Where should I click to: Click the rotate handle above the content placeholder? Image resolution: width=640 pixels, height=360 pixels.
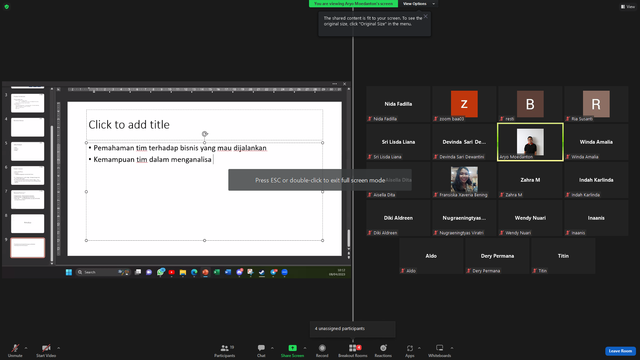pyautogui.click(x=205, y=134)
